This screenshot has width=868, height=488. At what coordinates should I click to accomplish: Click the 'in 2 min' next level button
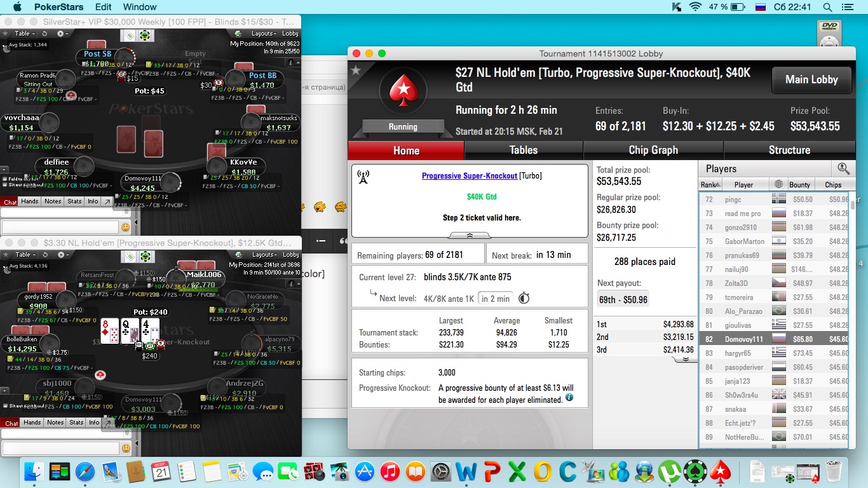496,299
